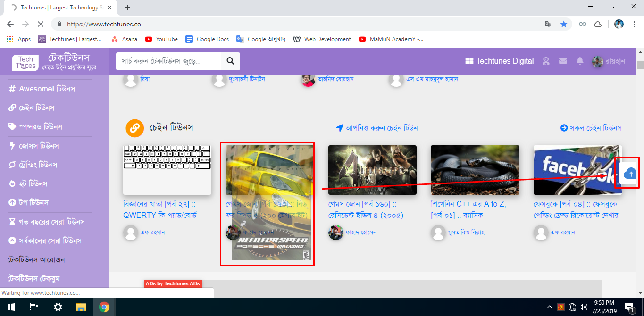Open টেকটিউনস আয়োজন sidebar link
The height and width of the screenshot is (316, 644).
tap(36, 259)
